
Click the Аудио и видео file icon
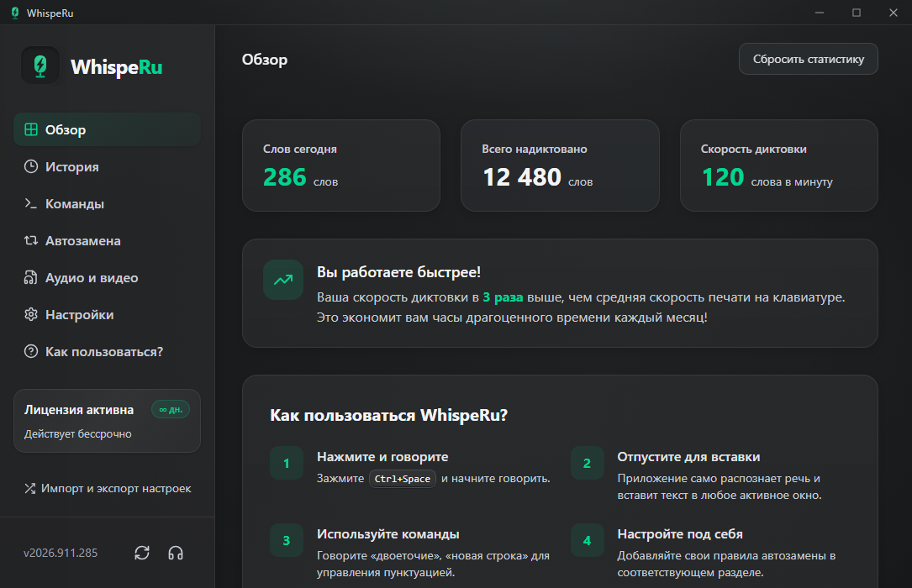31,278
